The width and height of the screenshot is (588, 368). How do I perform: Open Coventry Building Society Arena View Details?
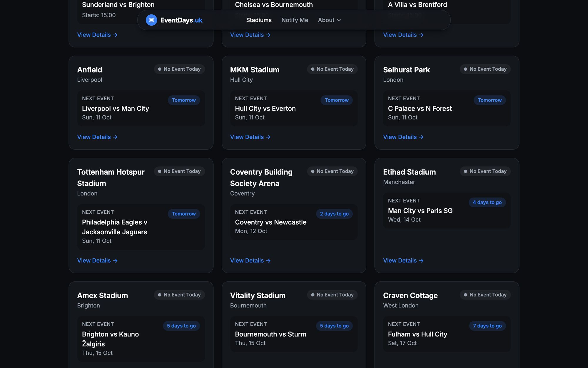pyautogui.click(x=250, y=261)
